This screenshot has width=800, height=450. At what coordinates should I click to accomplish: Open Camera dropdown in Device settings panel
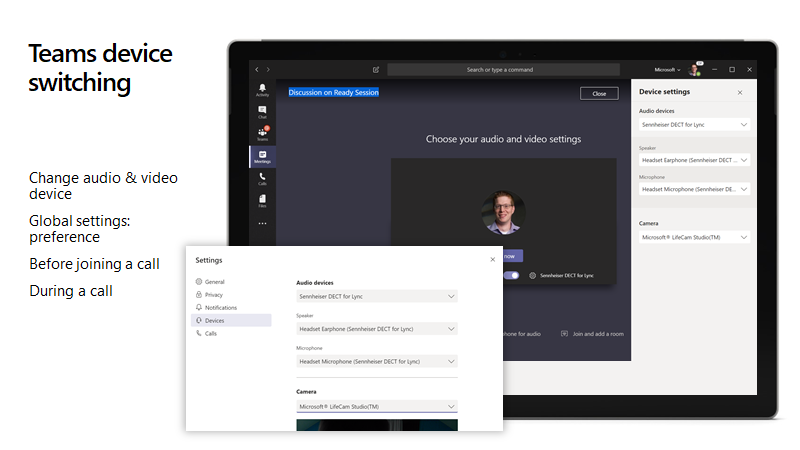click(x=694, y=237)
